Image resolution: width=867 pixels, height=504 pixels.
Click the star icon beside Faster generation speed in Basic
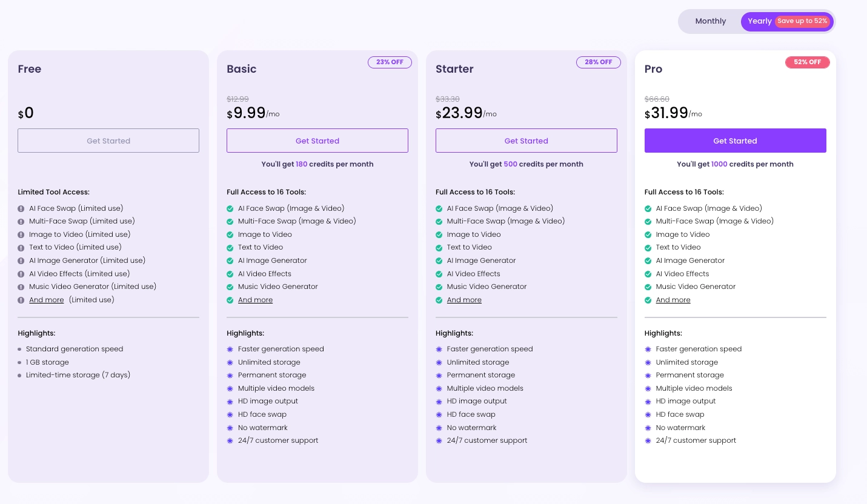[230, 349]
